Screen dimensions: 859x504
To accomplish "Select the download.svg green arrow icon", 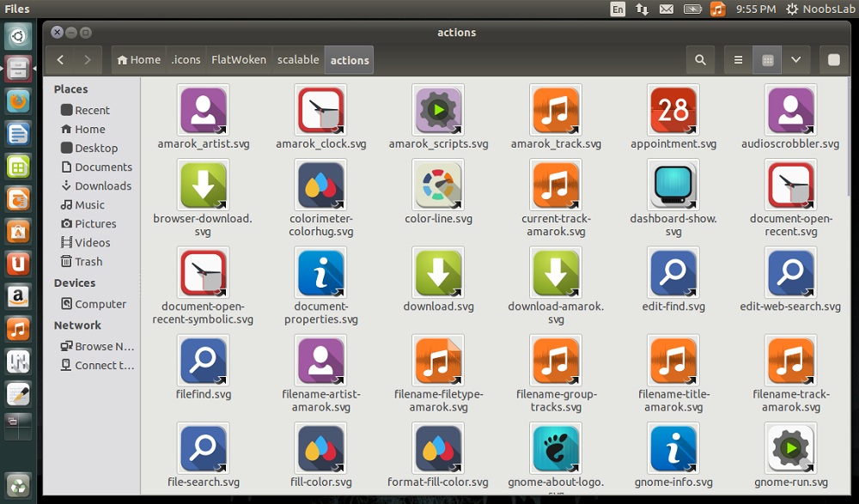I will 438,270.
